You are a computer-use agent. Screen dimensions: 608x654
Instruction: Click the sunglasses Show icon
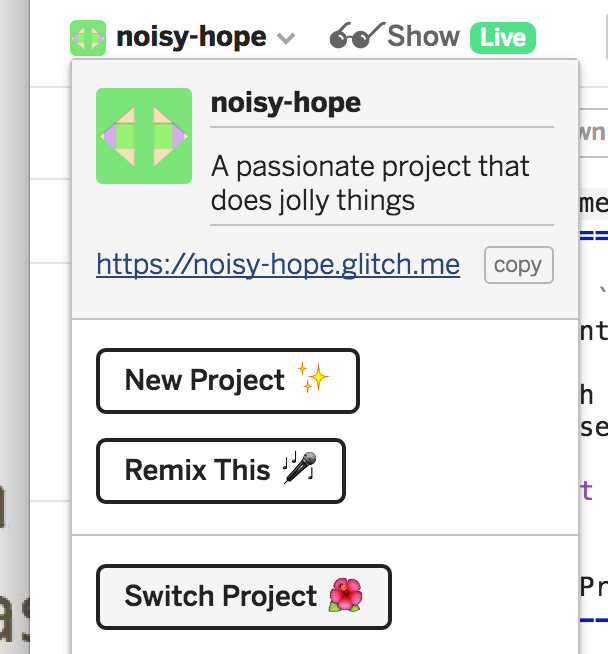(357, 35)
